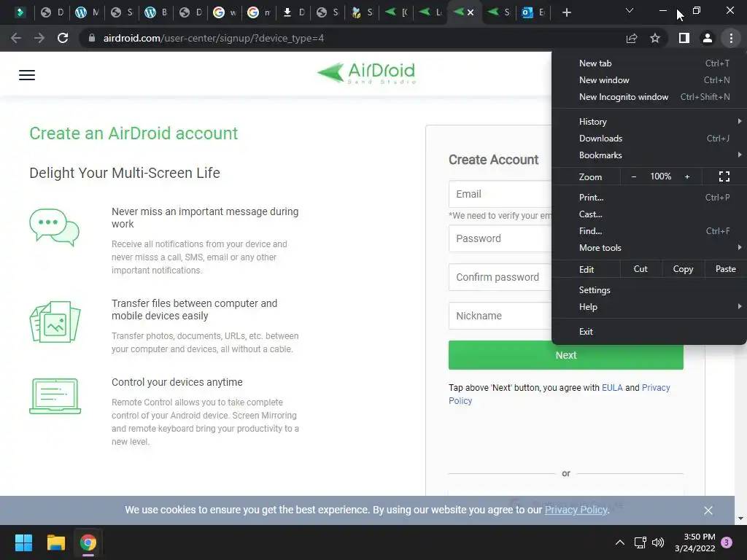Image resolution: width=747 pixels, height=560 pixels.
Task: Enter fullscreen mode icon
Action: 724,176
